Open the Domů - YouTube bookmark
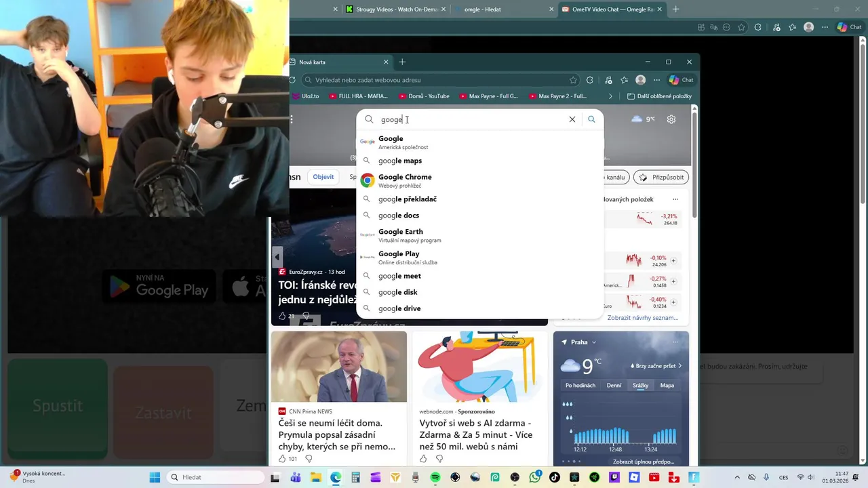 click(425, 96)
